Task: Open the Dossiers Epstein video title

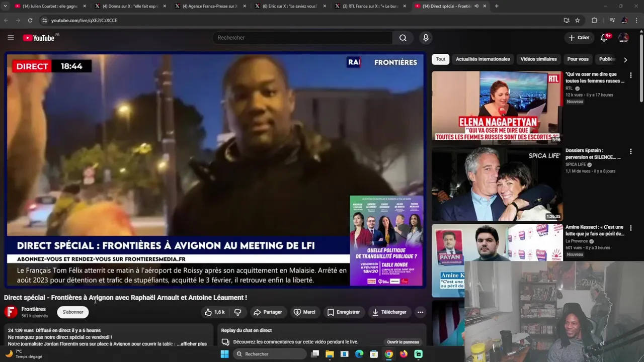Action: (x=594, y=154)
